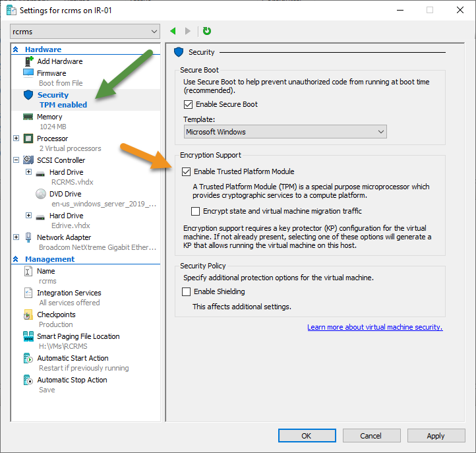Viewport: 476px width, 453px height.
Task: Click the Checkpoints icon
Action: pos(28,315)
